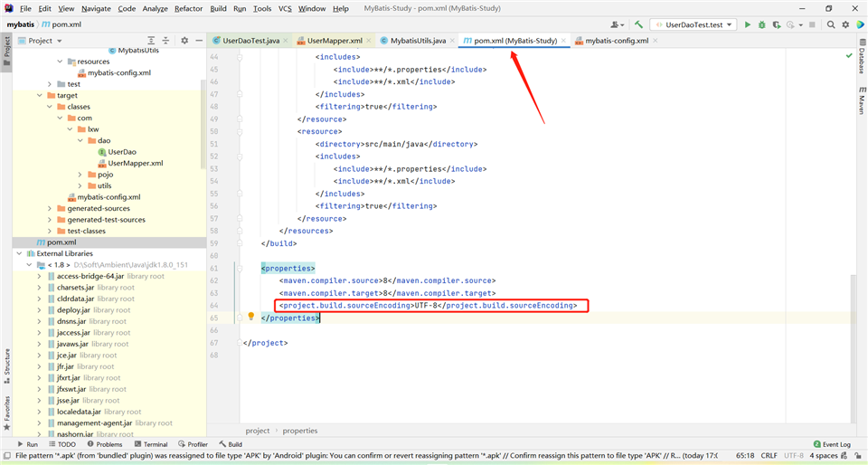Click the Project tree vertical scrollbar
Image resolution: width=868 pixels, height=465 pixels.
[x=203, y=123]
